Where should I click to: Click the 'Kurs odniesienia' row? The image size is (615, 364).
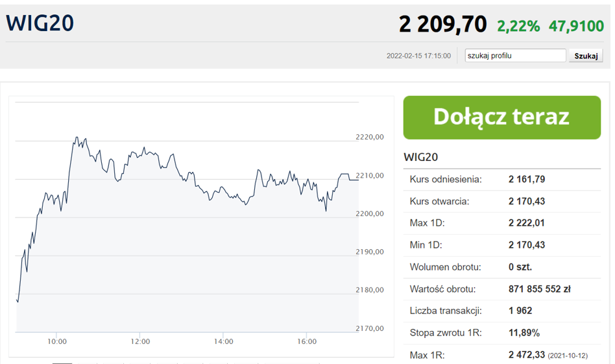pos(502,180)
